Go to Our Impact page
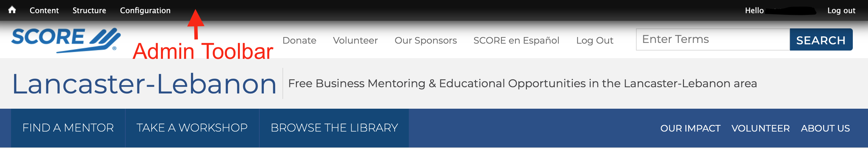The width and height of the screenshot is (868, 153). (690, 128)
